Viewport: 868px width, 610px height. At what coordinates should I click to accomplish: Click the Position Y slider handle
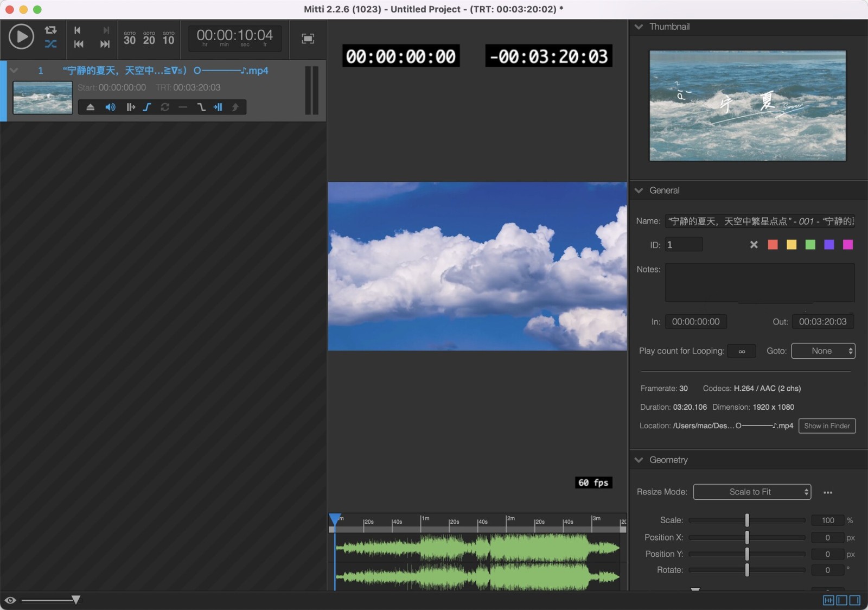click(747, 554)
